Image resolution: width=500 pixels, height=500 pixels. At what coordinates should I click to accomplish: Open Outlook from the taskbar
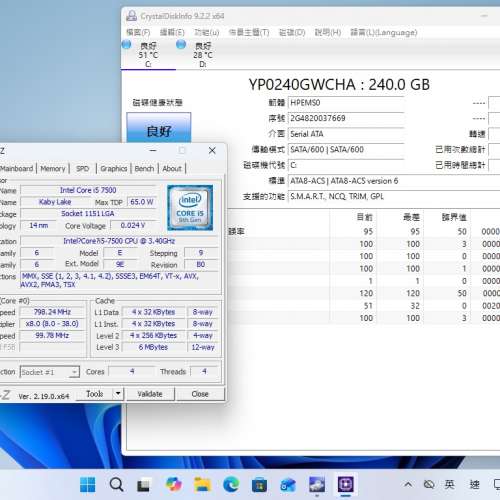click(288, 485)
